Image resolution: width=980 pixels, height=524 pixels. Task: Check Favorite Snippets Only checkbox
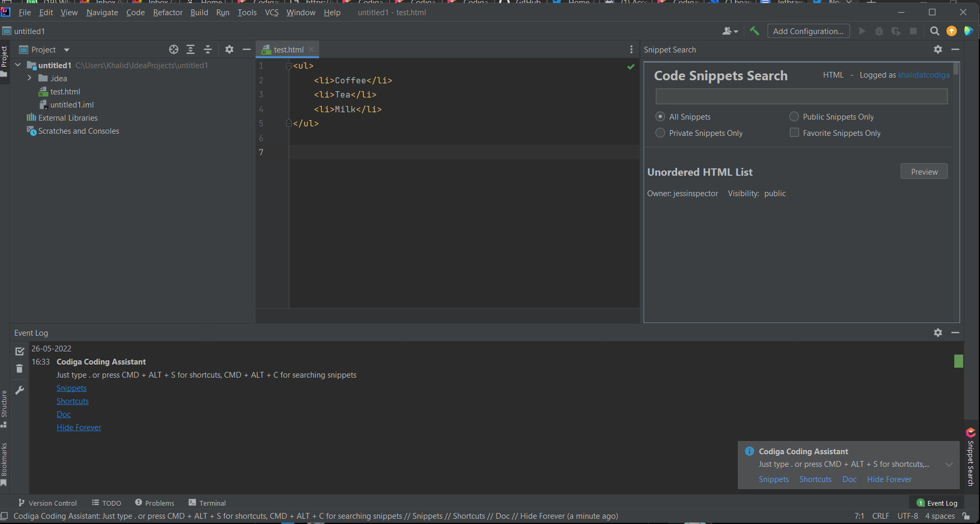point(794,133)
